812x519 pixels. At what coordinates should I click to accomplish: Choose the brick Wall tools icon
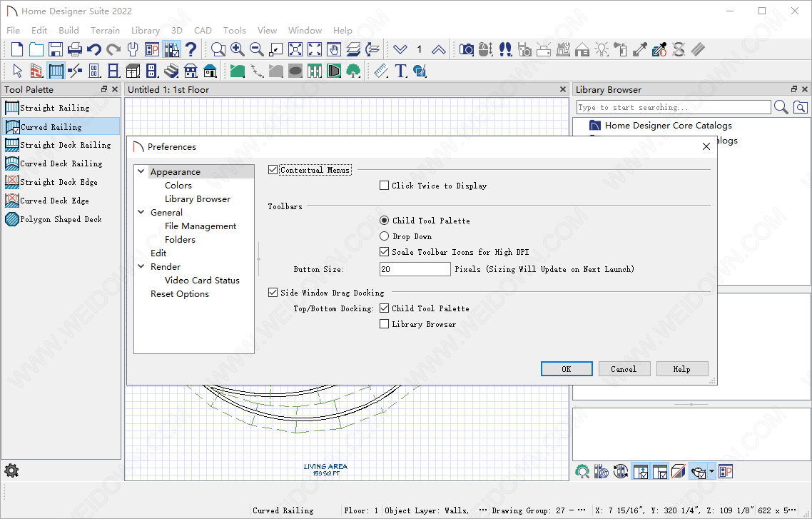pyautogui.click(x=36, y=71)
